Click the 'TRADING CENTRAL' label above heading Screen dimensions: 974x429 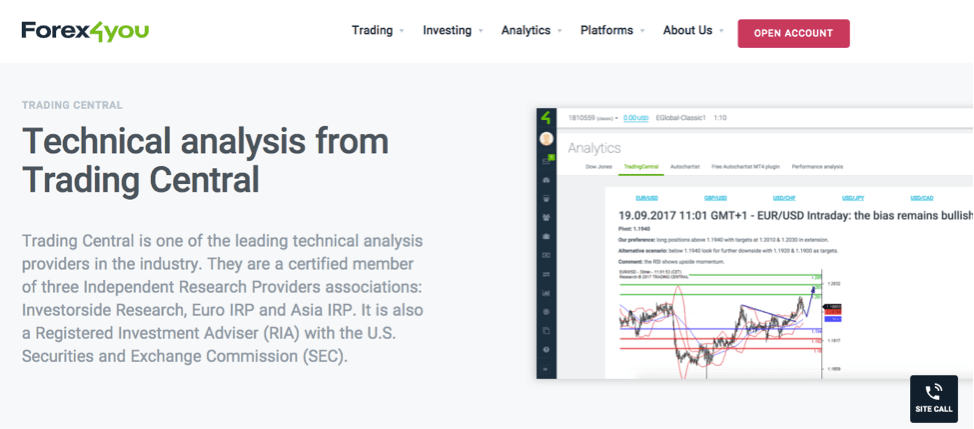[x=72, y=105]
